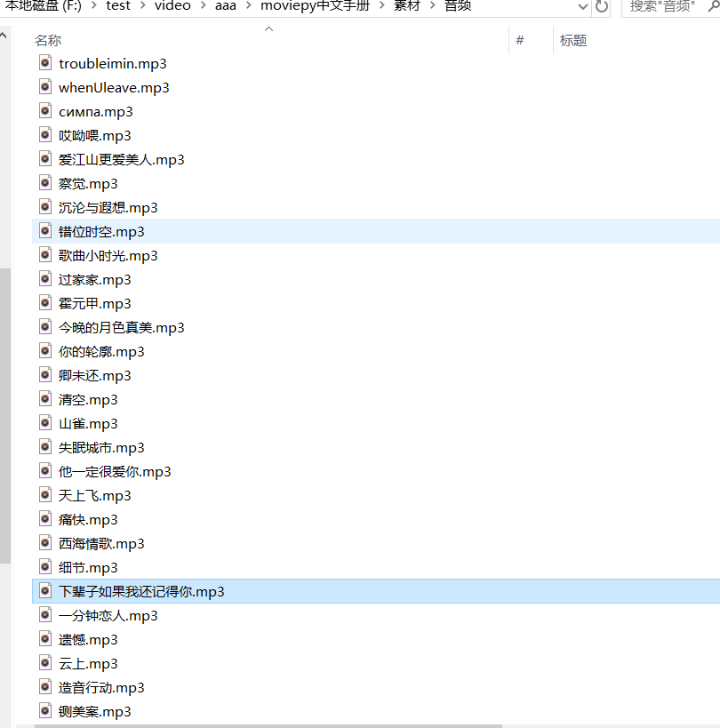This screenshot has width=720, height=728.
Task: Select file name 爱江山更爱美人.mp3
Action: point(121,160)
